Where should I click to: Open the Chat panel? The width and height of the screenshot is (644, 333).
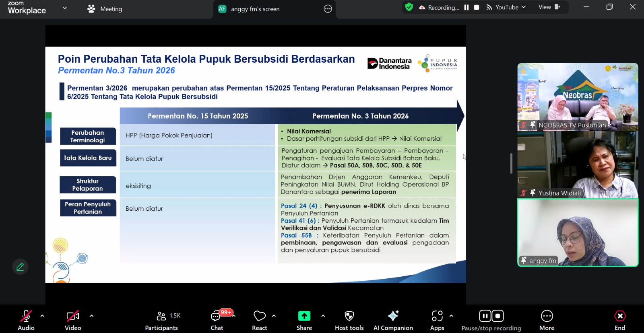217,320
